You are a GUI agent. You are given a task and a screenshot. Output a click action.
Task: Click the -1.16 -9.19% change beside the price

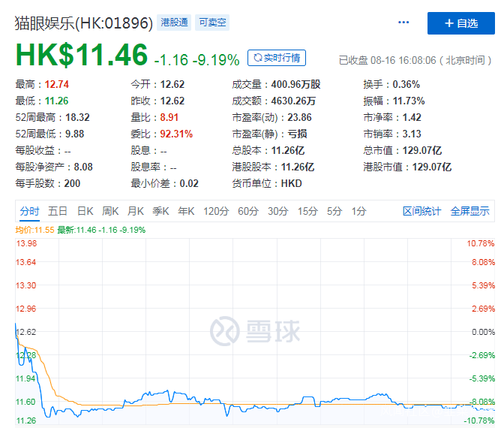(x=196, y=60)
